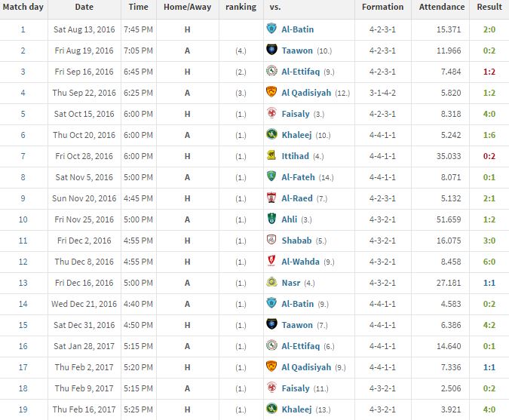509x420 pixels.
Task: Click the Al-Fateh club crest icon
Action: point(271,176)
